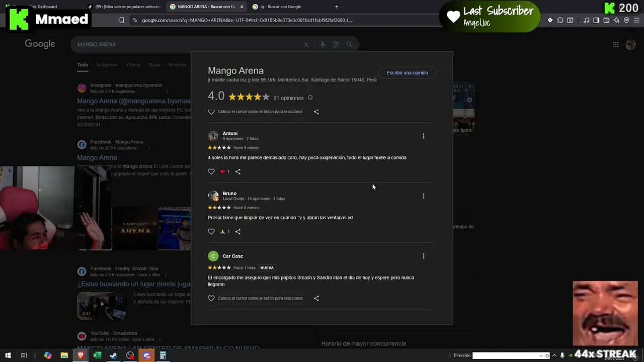The height and width of the screenshot is (362, 644).
Task: Select the Maps results tab
Action: 154,65
